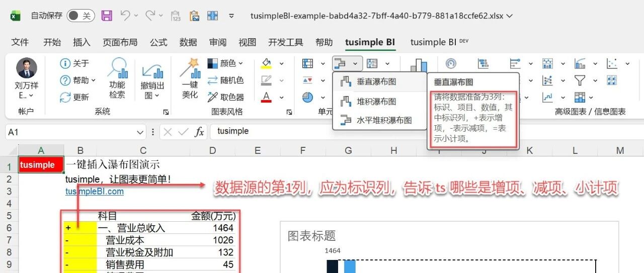
Task: Click the pie chart icon in cell charts group
Action: (307, 97)
